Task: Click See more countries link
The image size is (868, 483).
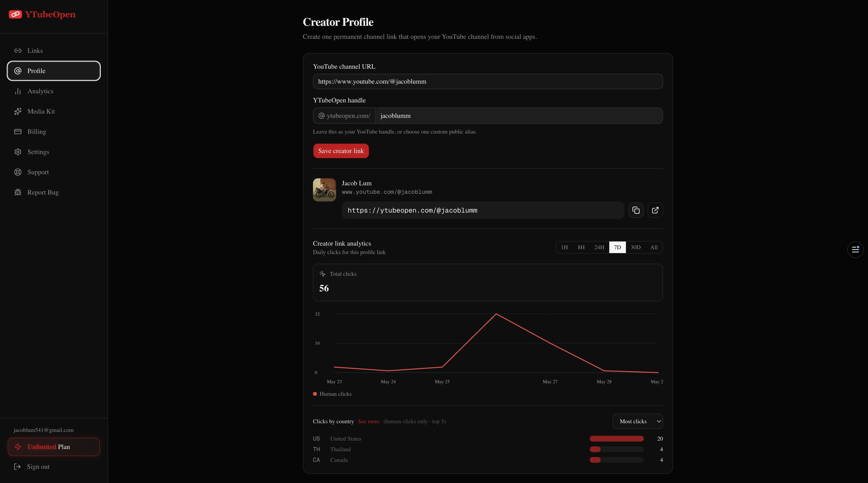Action: tap(369, 421)
